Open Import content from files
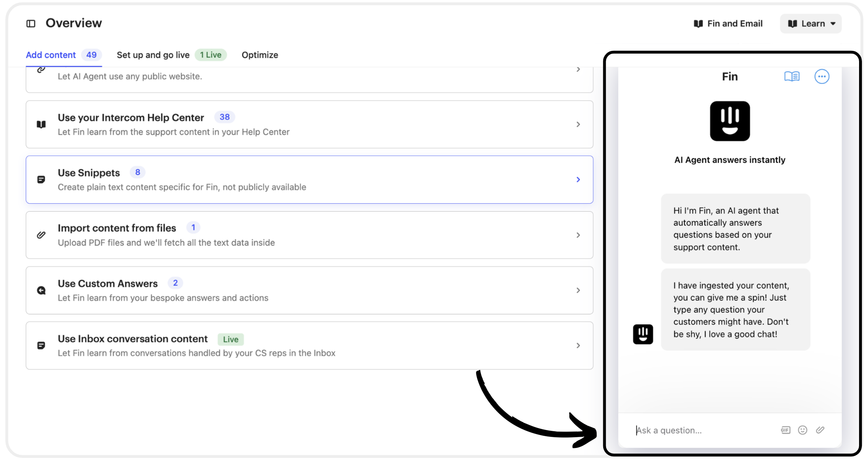 tap(309, 235)
